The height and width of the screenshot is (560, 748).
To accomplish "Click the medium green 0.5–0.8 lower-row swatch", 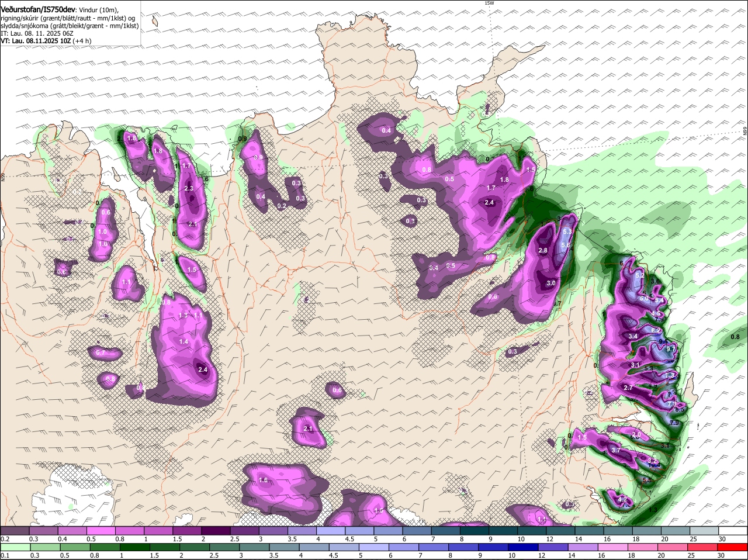I will (x=75, y=548).
